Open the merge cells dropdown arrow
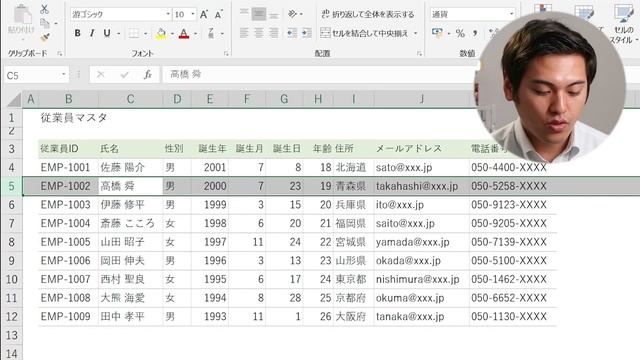 (x=416, y=33)
